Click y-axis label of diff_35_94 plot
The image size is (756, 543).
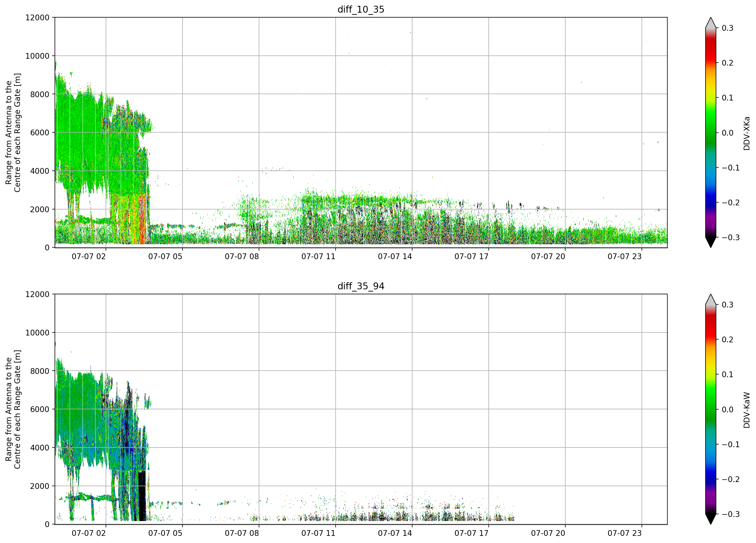click(13, 409)
